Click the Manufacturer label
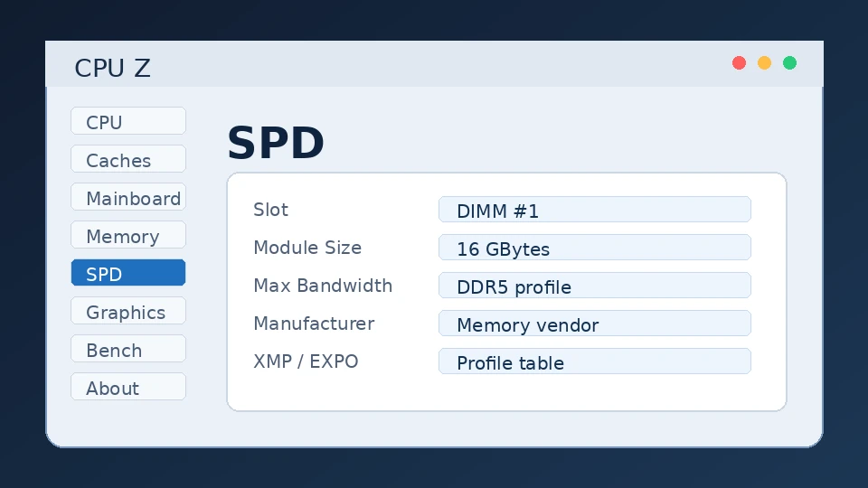 (314, 324)
